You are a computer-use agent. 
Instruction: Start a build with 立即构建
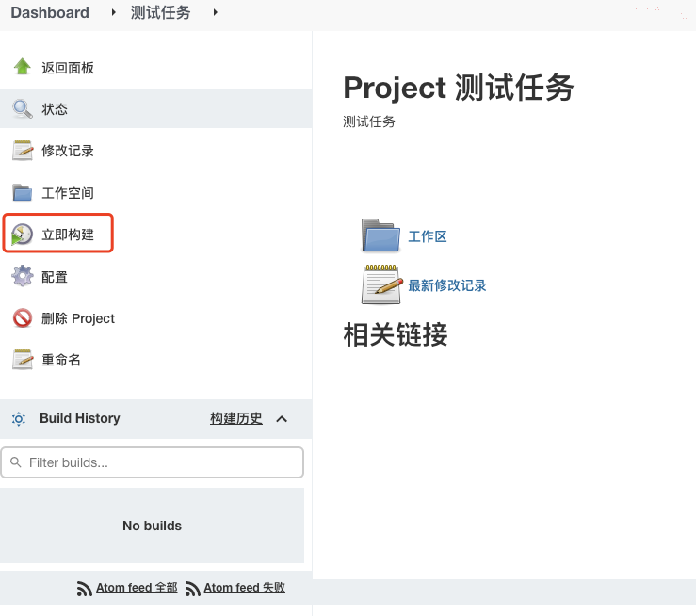click(x=68, y=235)
